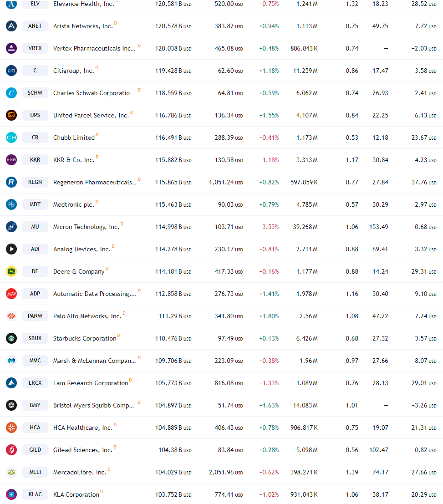Open the LRCX ticker symbol
The image size is (443, 504).
click(35, 383)
